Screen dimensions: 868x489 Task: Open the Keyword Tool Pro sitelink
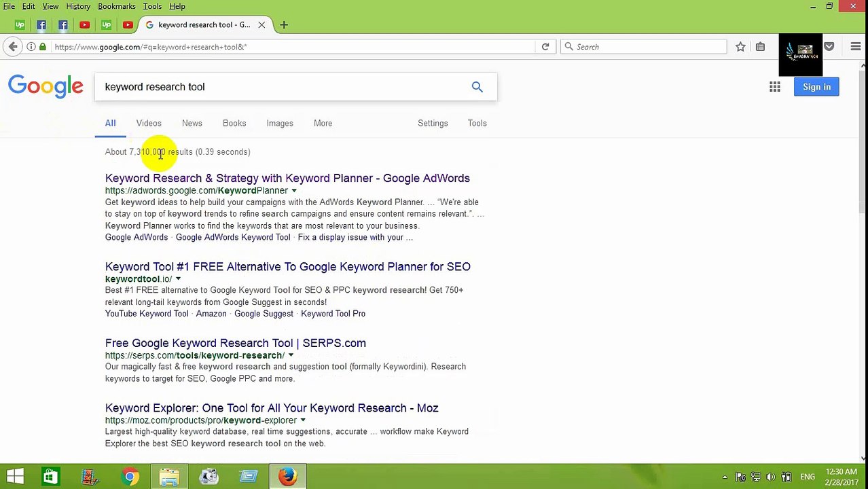pyautogui.click(x=333, y=314)
